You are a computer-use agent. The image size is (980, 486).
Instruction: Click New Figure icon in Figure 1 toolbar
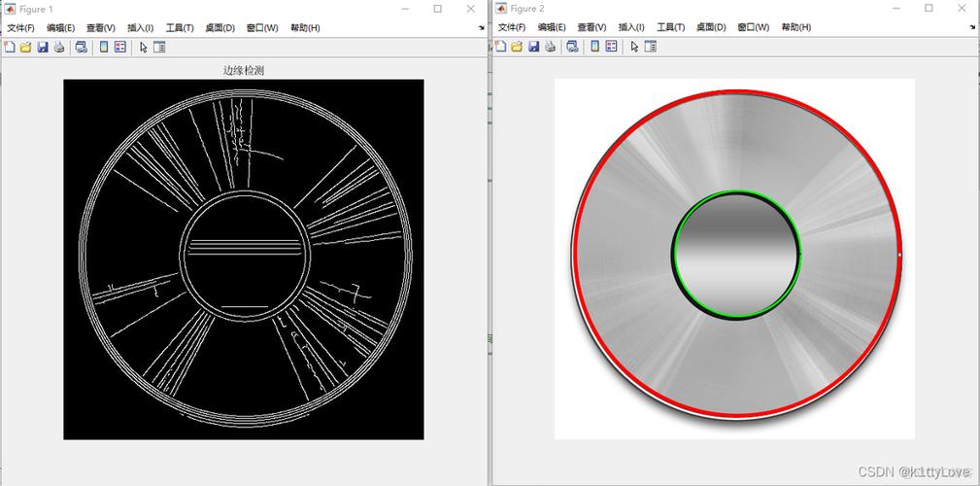pos(10,47)
